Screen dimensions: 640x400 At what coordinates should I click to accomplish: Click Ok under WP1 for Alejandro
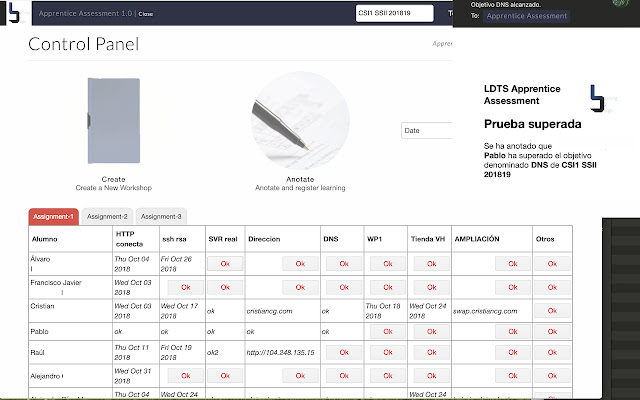[x=388, y=376]
